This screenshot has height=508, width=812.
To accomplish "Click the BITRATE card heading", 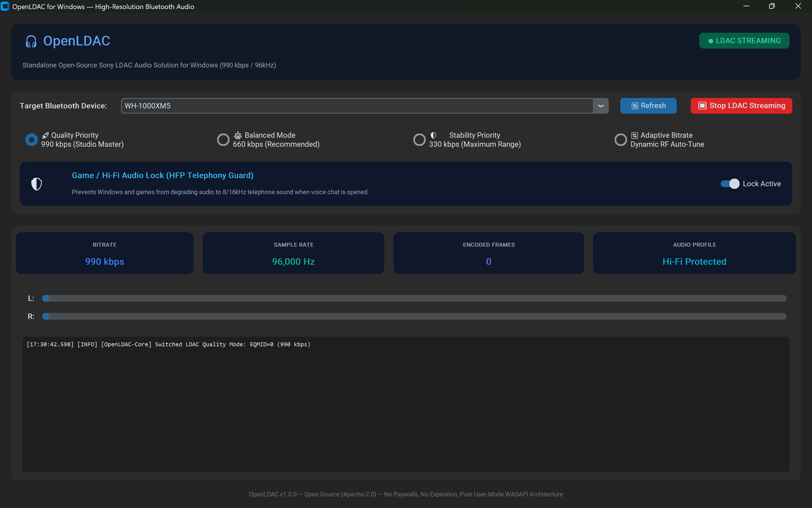I will [x=105, y=245].
